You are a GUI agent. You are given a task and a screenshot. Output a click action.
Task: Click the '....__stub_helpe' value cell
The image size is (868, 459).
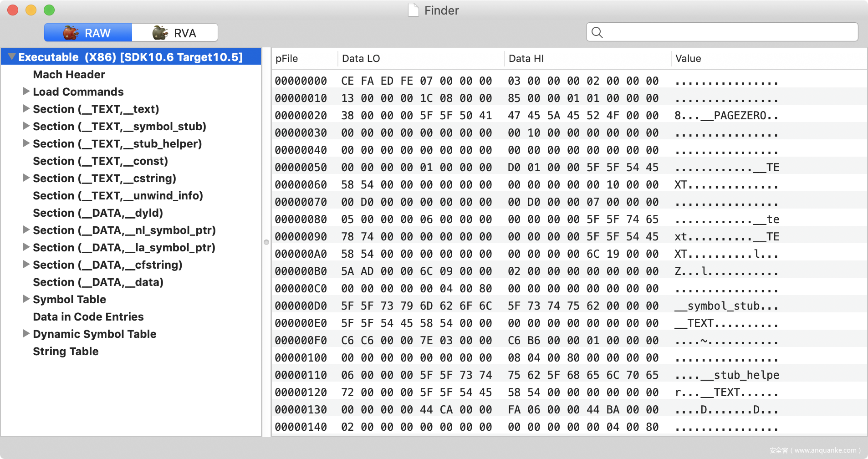[727, 375]
